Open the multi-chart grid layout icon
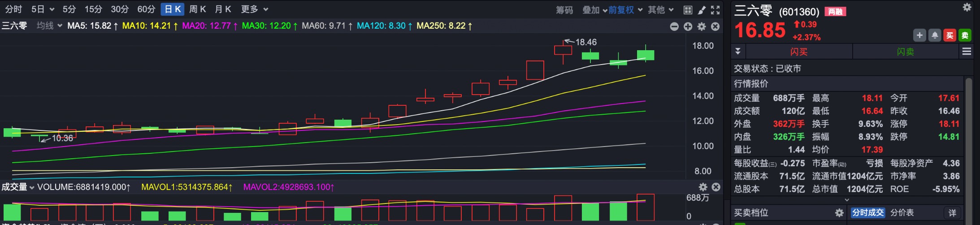The image size is (980, 225). click(x=688, y=10)
